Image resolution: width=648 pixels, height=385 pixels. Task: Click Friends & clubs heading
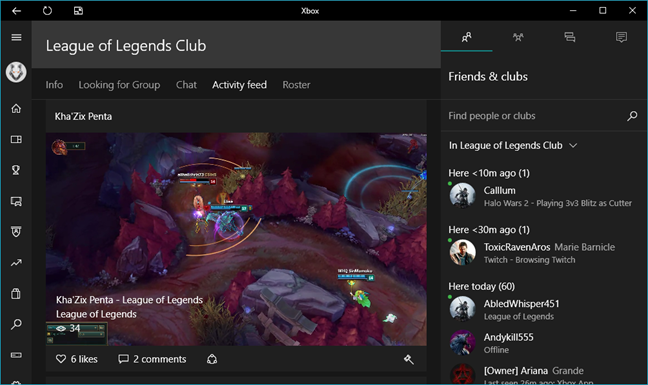pos(488,77)
